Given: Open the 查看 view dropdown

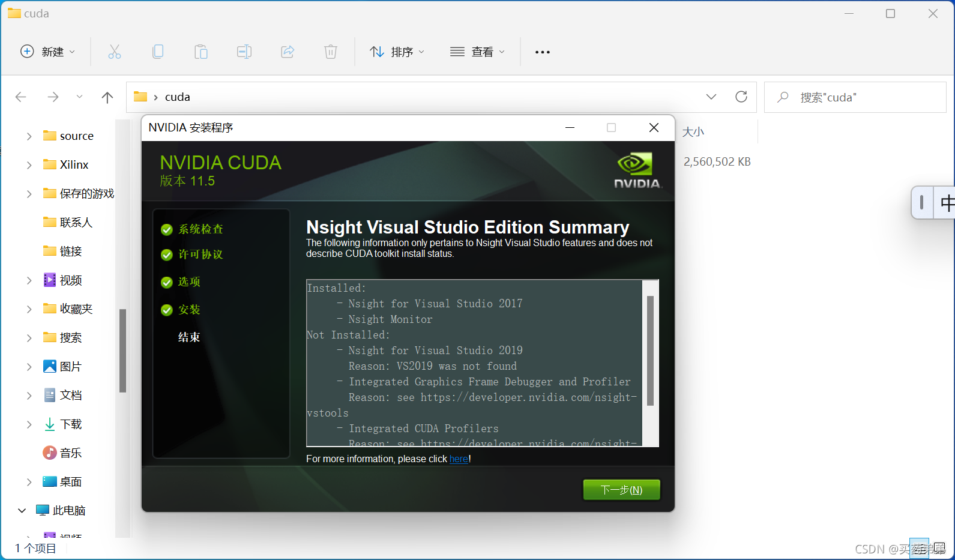Looking at the screenshot, I should coord(477,52).
